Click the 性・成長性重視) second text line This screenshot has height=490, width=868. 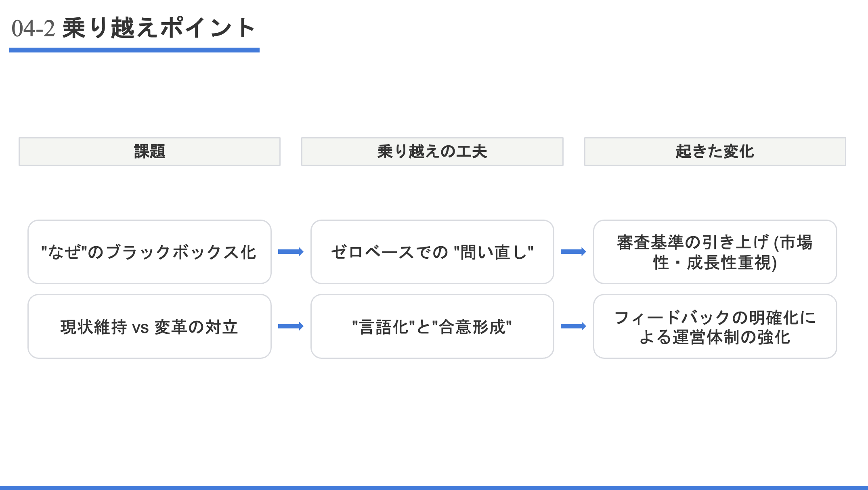pyautogui.click(x=715, y=263)
